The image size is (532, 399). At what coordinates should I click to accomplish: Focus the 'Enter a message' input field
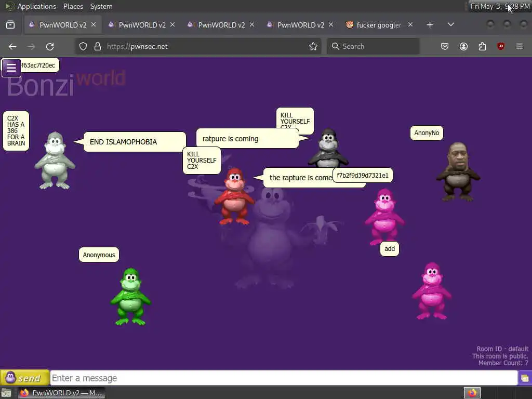[284, 378]
